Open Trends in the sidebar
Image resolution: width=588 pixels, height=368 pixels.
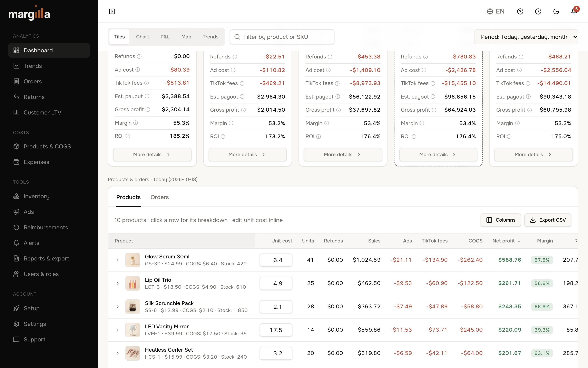(x=49, y=66)
